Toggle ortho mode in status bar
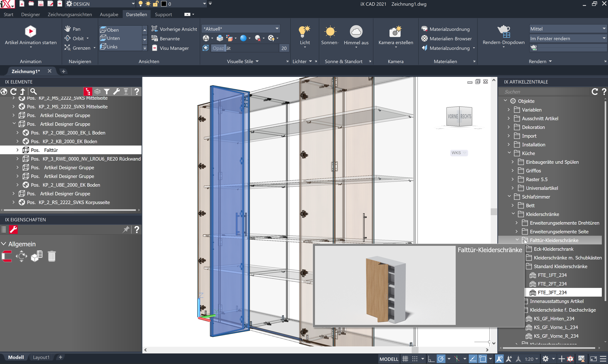Screen dimensions: 608x364 [x=431, y=359]
